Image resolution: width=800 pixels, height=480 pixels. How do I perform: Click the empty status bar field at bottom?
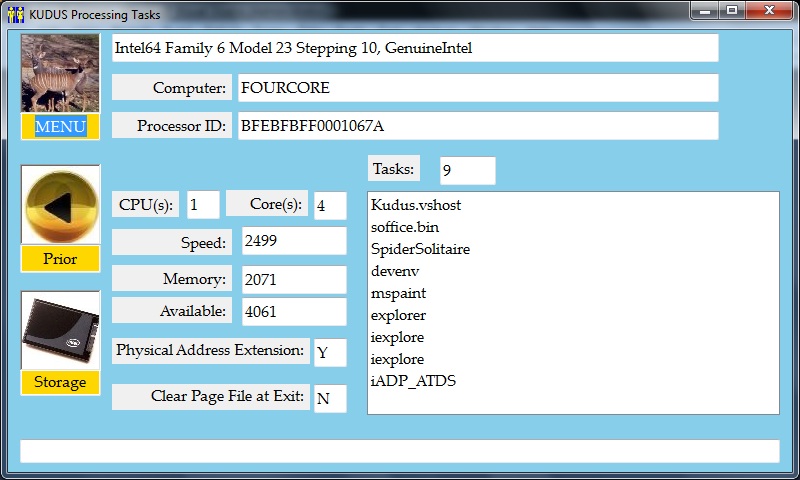399,451
